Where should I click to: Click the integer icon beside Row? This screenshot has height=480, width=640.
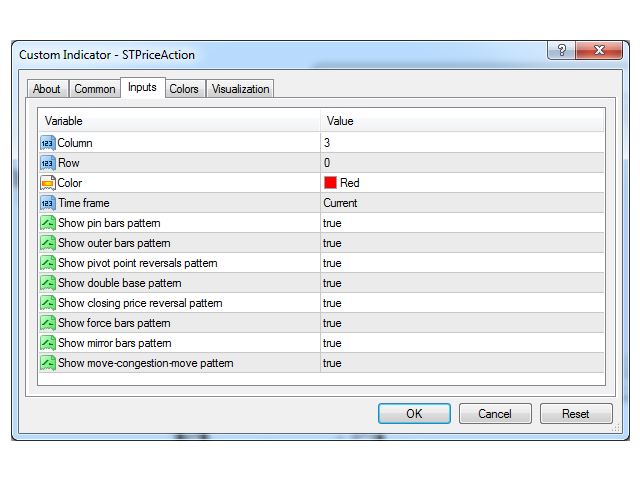coord(48,163)
